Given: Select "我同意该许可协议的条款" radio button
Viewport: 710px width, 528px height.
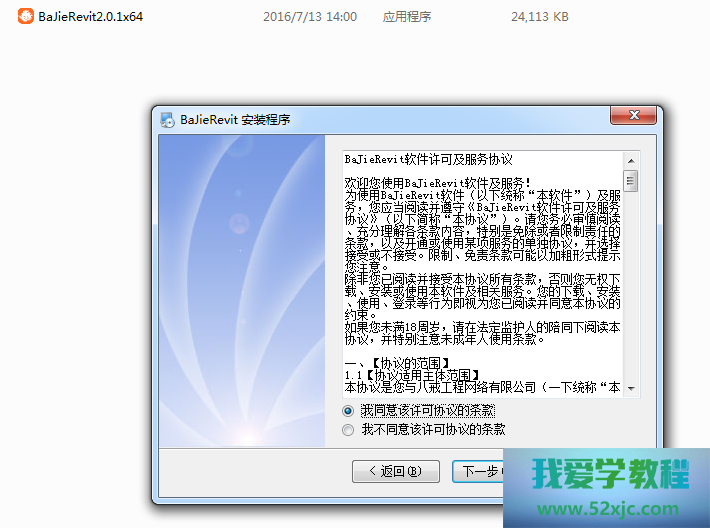Looking at the screenshot, I should click(348, 411).
